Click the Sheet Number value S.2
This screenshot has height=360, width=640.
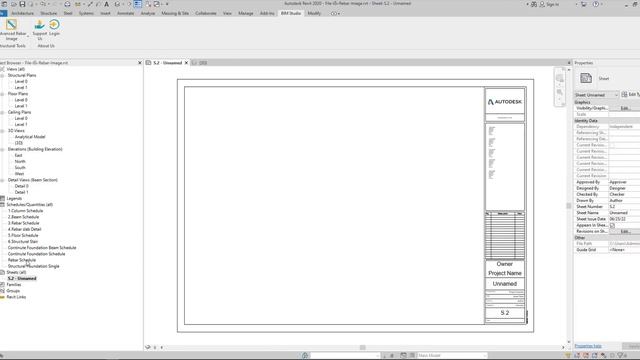click(x=624, y=207)
